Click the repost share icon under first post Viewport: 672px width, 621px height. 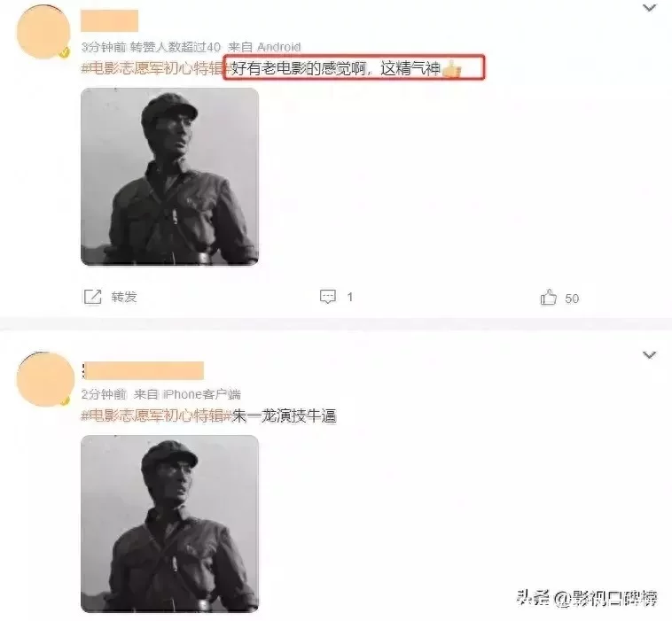[x=92, y=297]
